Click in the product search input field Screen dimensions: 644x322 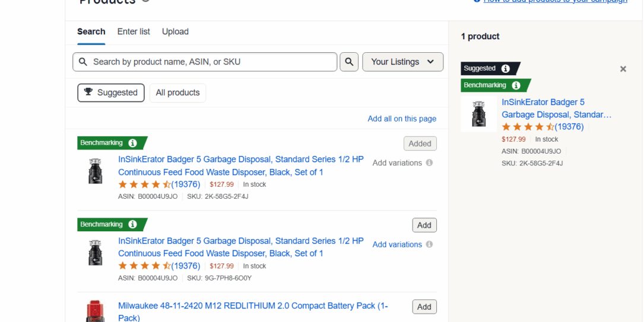click(x=211, y=62)
